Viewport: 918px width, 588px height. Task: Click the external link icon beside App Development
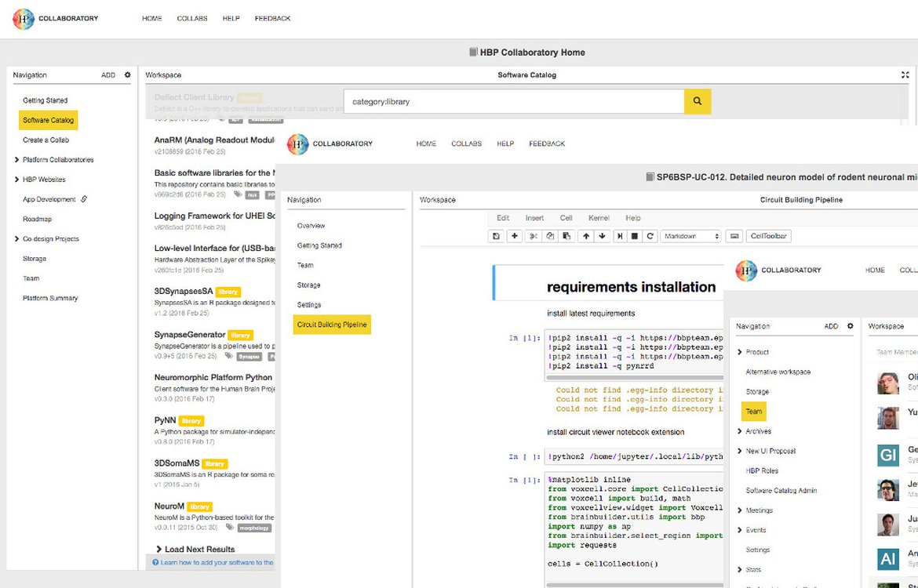[x=84, y=199]
